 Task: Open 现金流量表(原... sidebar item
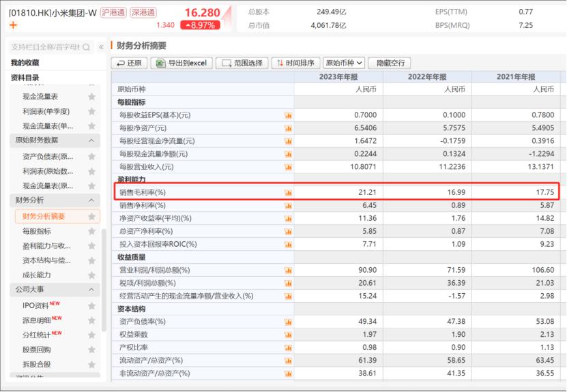(48, 185)
